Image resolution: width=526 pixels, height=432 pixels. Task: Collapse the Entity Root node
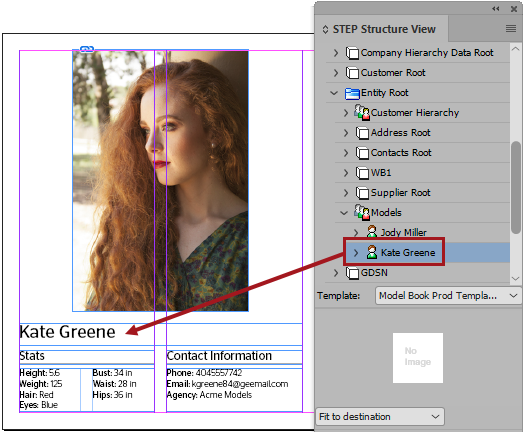(x=334, y=93)
